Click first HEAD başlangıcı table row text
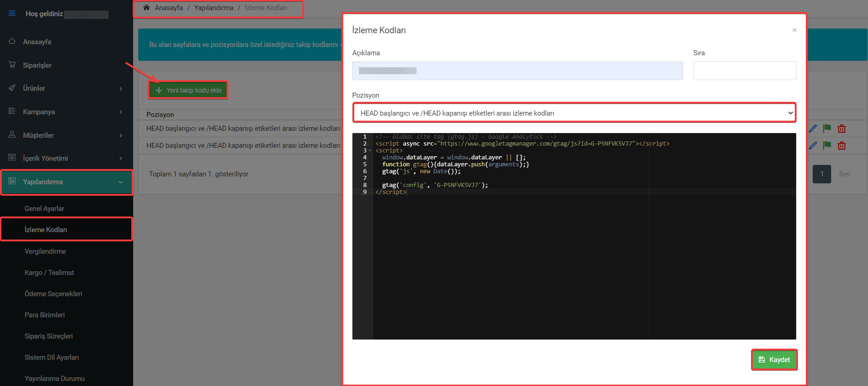 click(243, 129)
